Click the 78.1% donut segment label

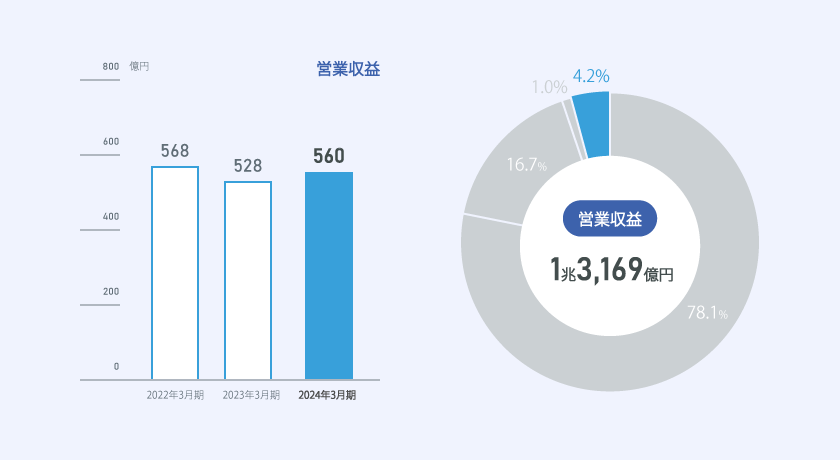707,312
